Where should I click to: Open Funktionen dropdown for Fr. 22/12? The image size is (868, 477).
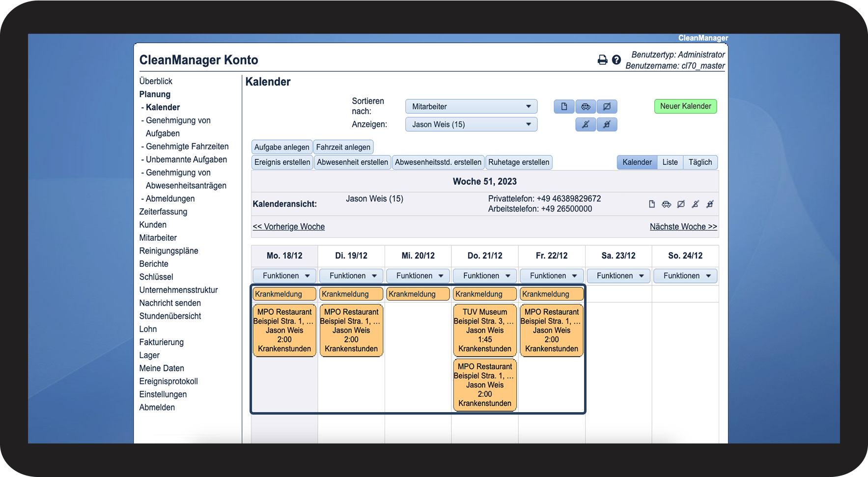[x=552, y=276]
